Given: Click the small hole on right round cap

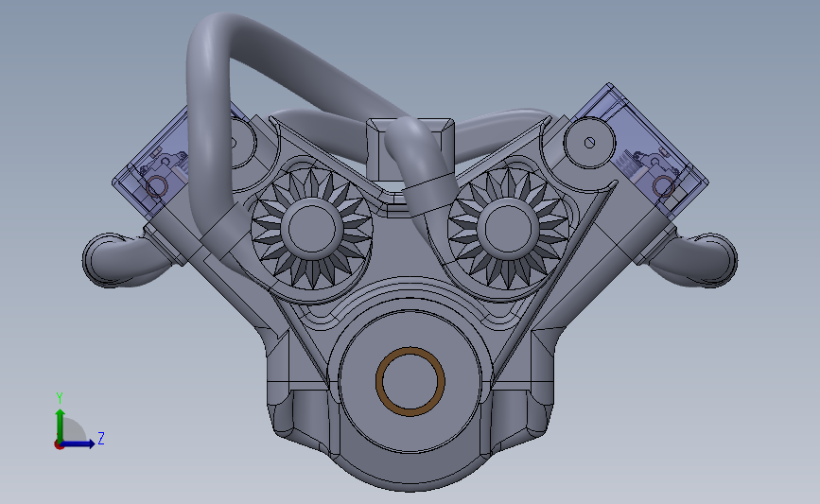Looking at the screenshot, I should tap(590, 142).
